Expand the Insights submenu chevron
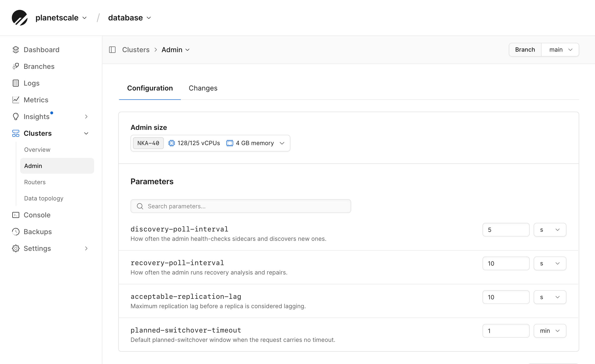Viewport: 595px width, 364px height. coord(86,117)
